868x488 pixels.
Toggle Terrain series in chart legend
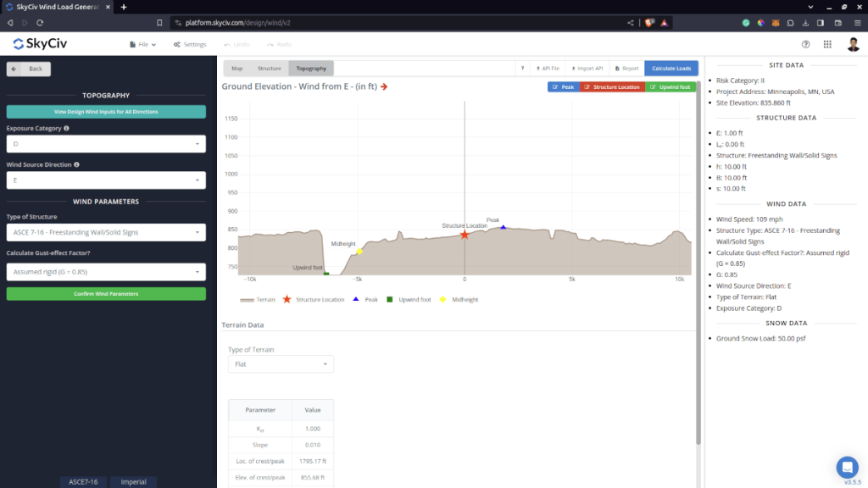(x=258, y=299)
